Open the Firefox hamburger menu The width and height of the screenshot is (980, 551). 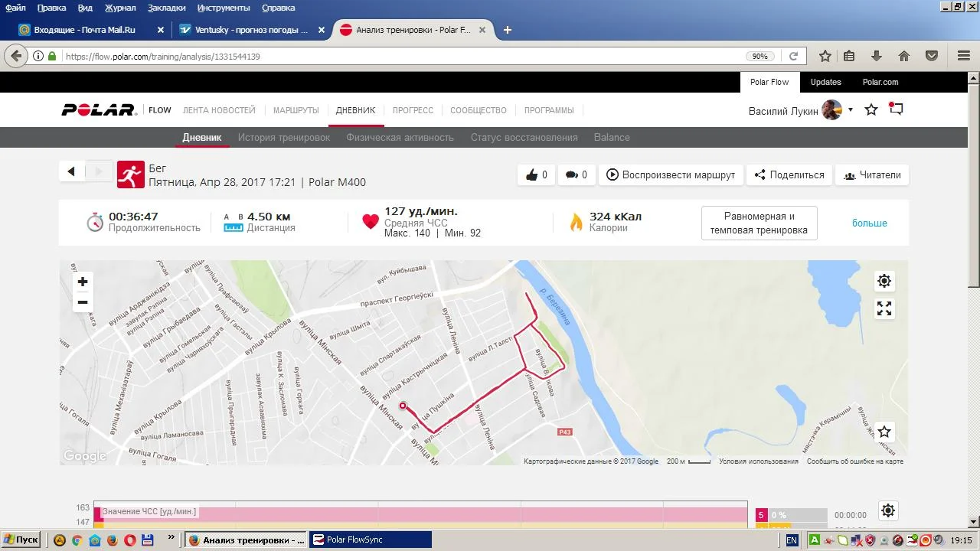coord(964,56)
